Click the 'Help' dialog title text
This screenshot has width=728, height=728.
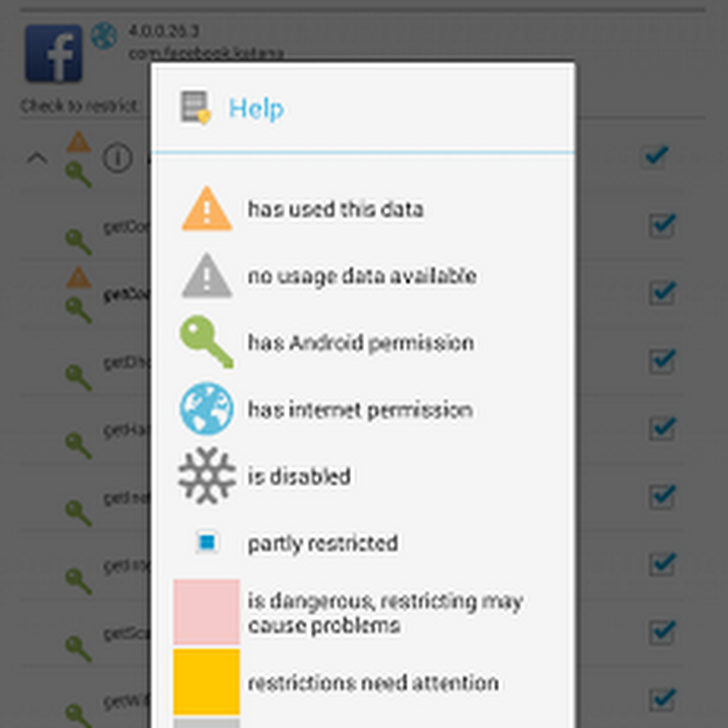[x=256, y=108]
